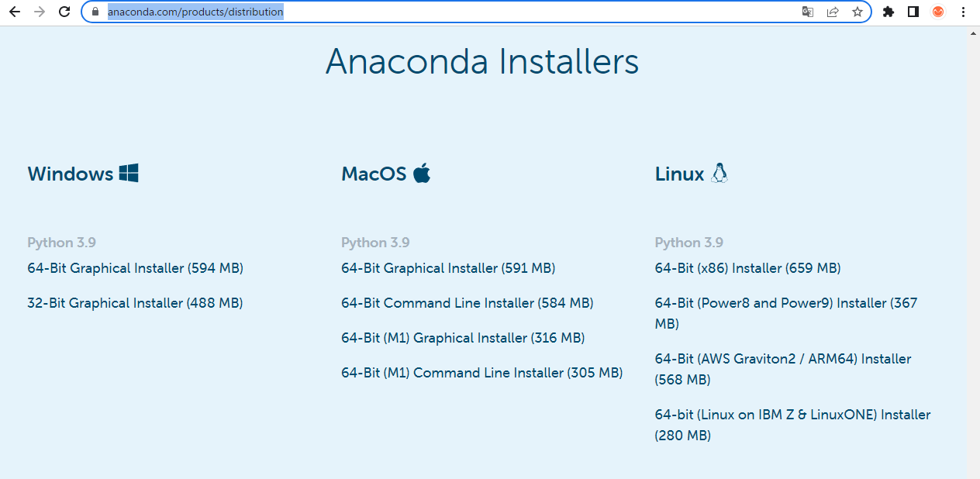Click Python 3.9 label under Linux
Image resolution: width=980 pixels, height=479 pixels.
pyautogui.click(x=689, y=243)
